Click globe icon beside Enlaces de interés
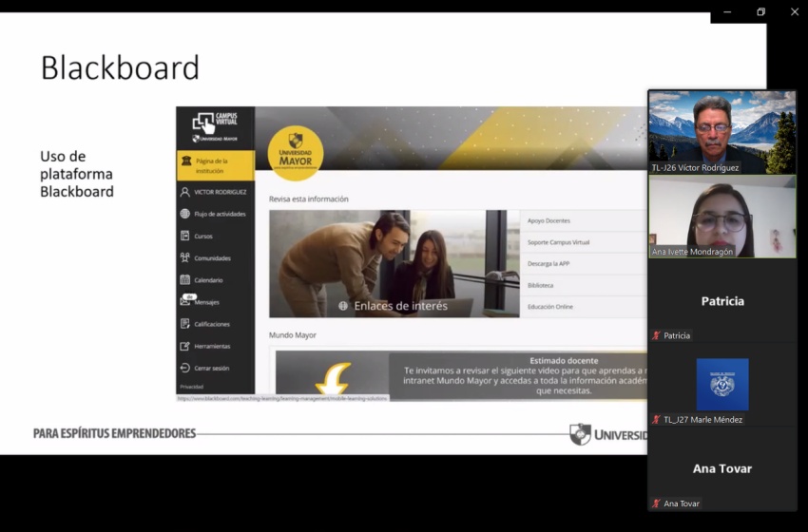This screenshot has height=532, width=808. 343,306
